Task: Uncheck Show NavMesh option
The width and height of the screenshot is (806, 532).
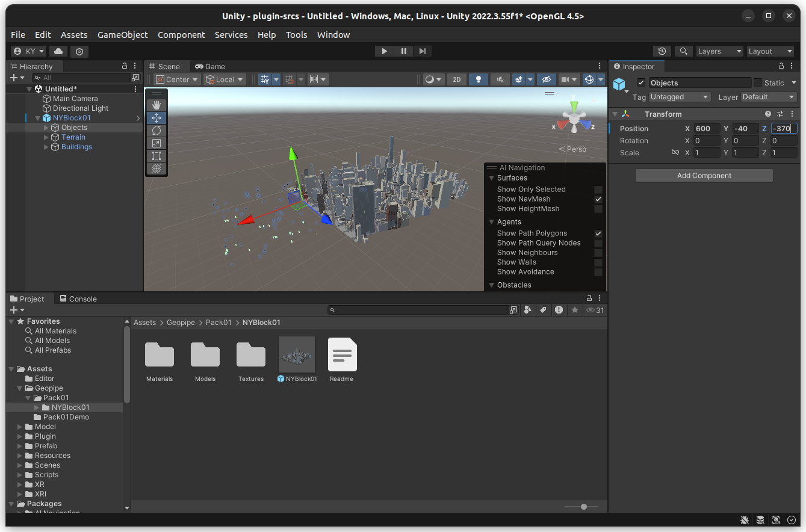Action: tap(598, 199)
